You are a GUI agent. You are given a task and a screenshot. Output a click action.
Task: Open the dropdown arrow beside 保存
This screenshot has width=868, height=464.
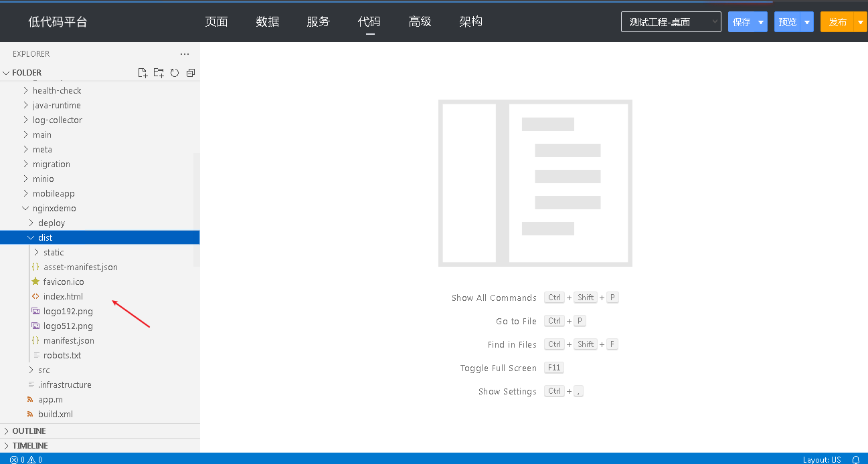761,22
